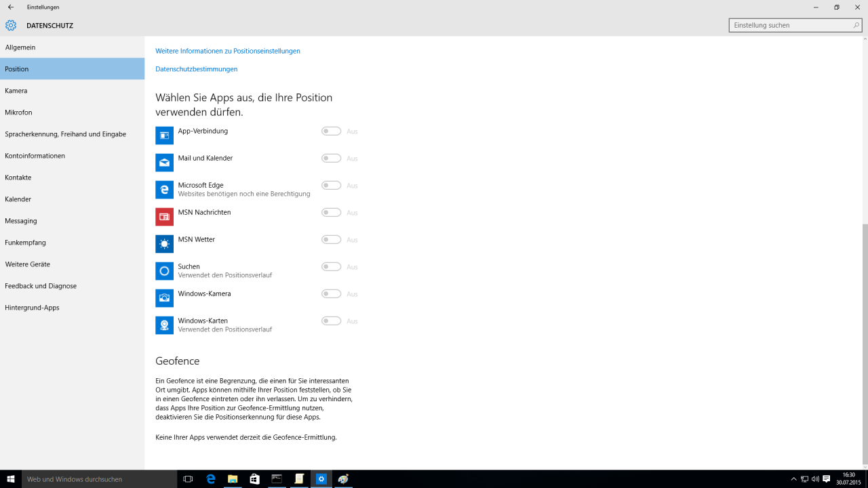
Task: Toggle position access for Windows-Karten
Action: click(x=331, y=321)
